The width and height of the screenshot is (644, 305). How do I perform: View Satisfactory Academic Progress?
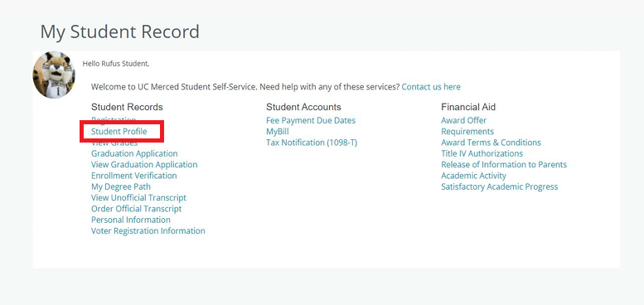(x=500, y=187)
